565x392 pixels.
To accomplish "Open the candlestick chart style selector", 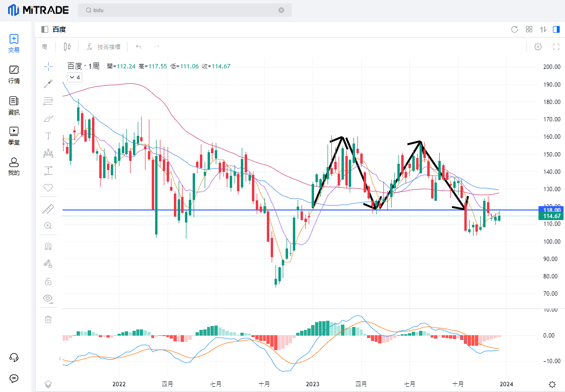I will (67, 47).
